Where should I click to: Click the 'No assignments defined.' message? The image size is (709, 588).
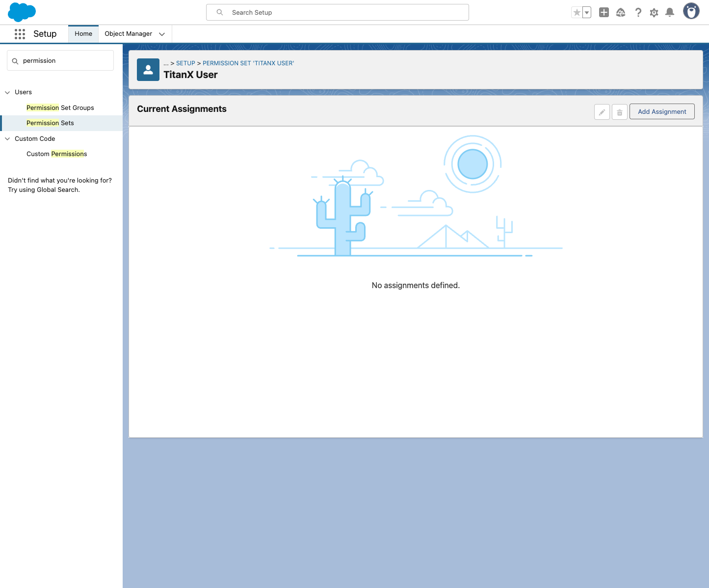pos(416,285)
